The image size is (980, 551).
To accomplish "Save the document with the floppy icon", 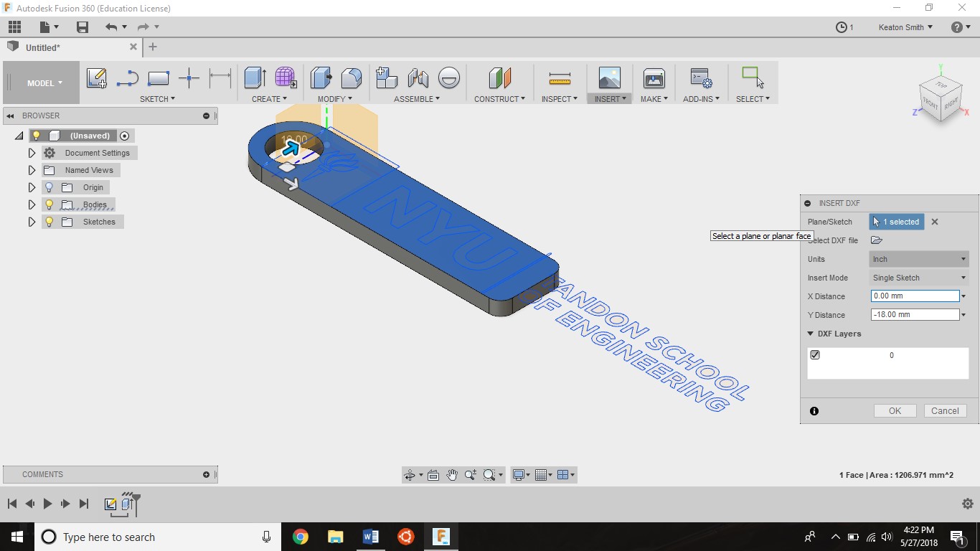I will [x=83, y=27].
